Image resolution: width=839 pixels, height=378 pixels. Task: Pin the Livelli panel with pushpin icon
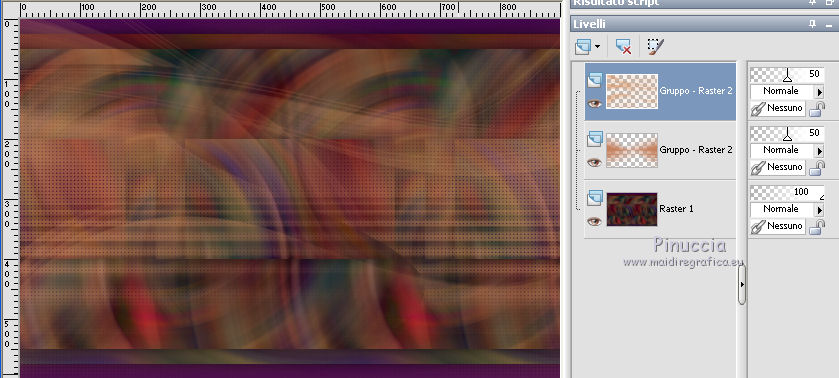[x=812, y=24]
